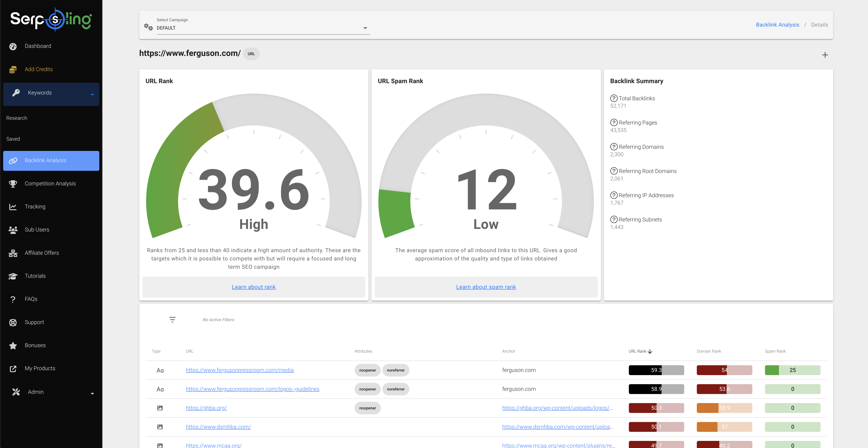Sort by Domain Rank column header
Screen dimensions: 868x448
709,351
